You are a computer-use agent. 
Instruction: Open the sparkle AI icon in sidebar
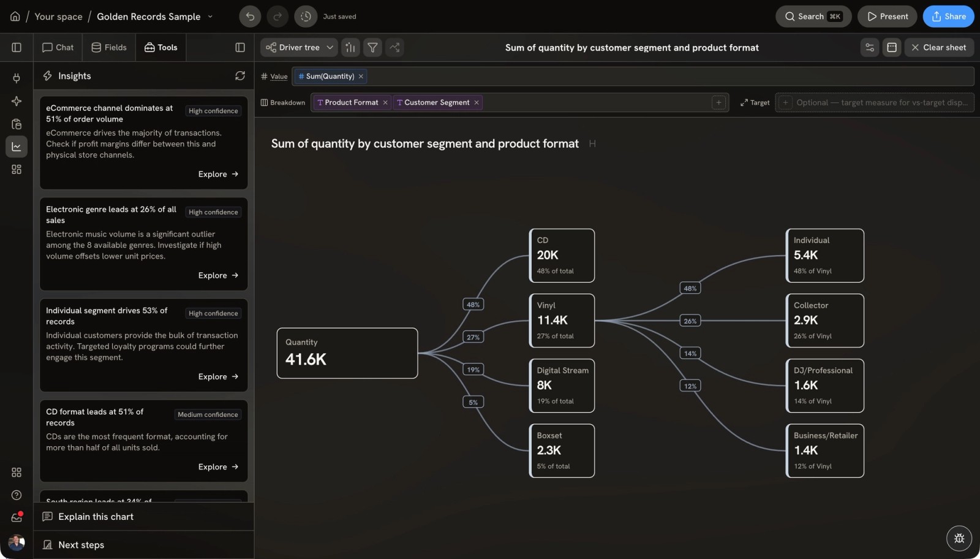(x=17, y=101)
